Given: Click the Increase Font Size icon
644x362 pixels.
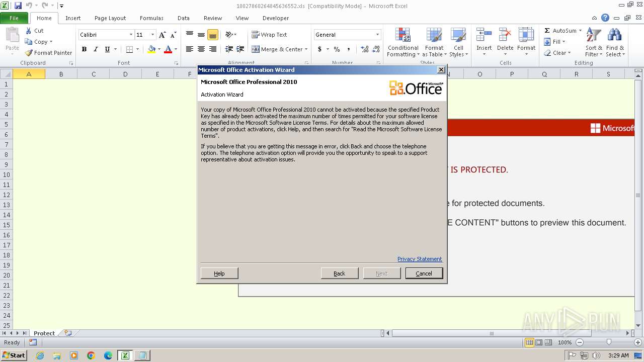Looking at the screenshot, I should pyautogui.click(x=162, y=35).
